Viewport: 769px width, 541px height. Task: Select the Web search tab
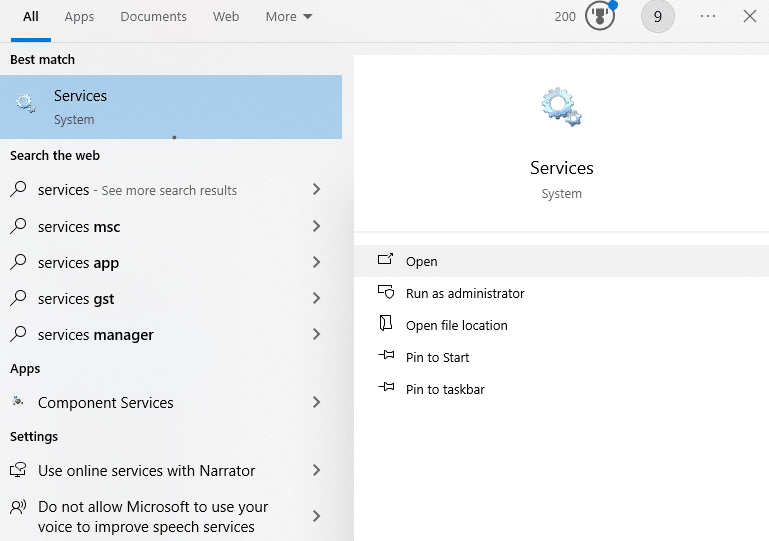(226, 17)
